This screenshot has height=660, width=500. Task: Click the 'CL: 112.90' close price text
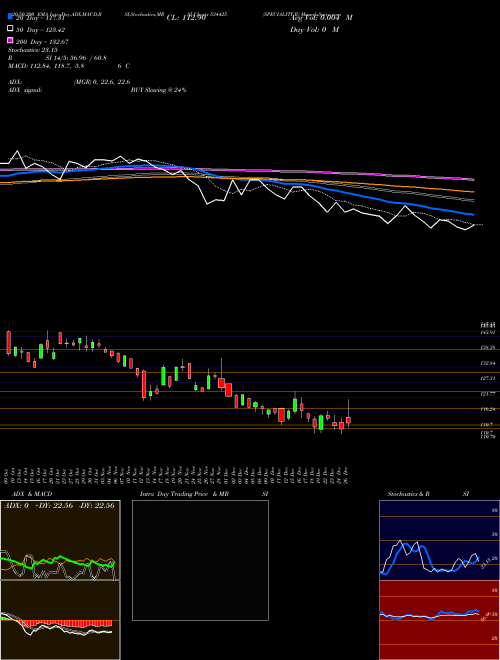pyautogui.click(x=186, y=18)
